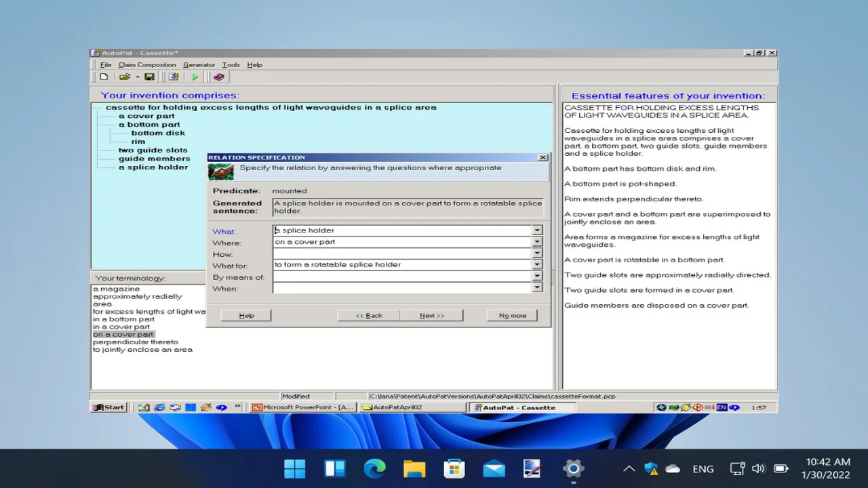Click the << Back button

point(369,315)
